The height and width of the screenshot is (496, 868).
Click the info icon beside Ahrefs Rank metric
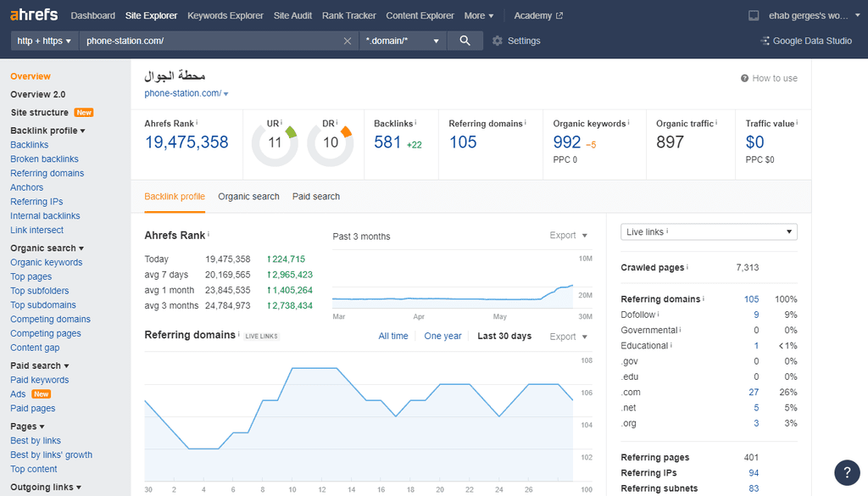tap(197, 122)
